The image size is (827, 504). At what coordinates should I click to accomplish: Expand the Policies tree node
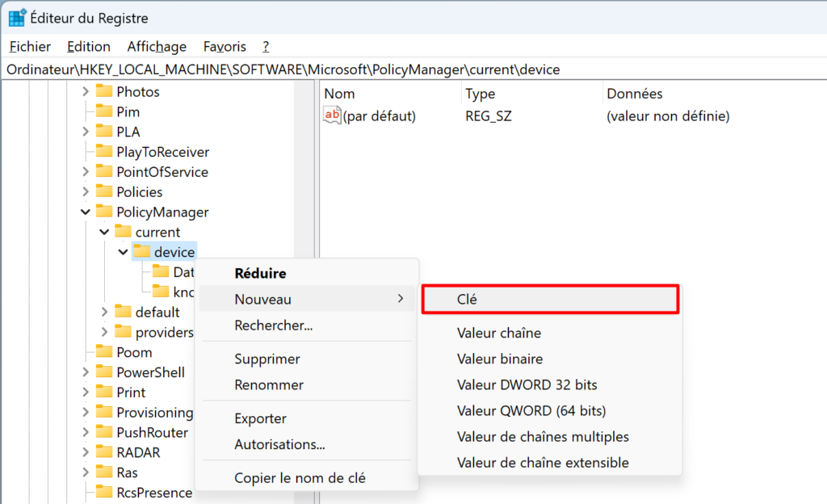click(x=86, y=192)
